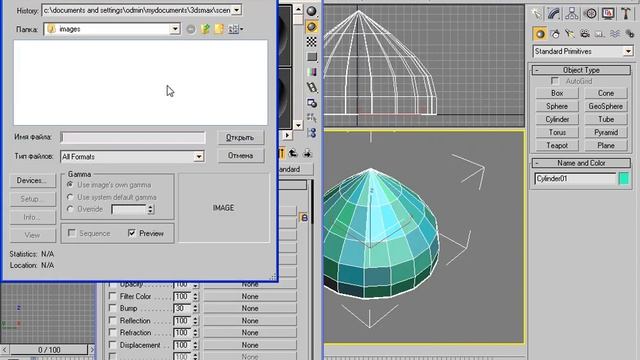Open Material Editor Options icon

[x=311, y=102]
